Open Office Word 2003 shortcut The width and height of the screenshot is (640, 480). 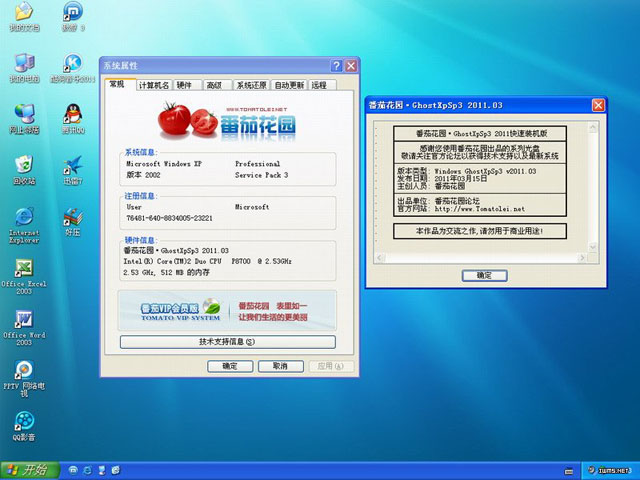click(24, 328)
